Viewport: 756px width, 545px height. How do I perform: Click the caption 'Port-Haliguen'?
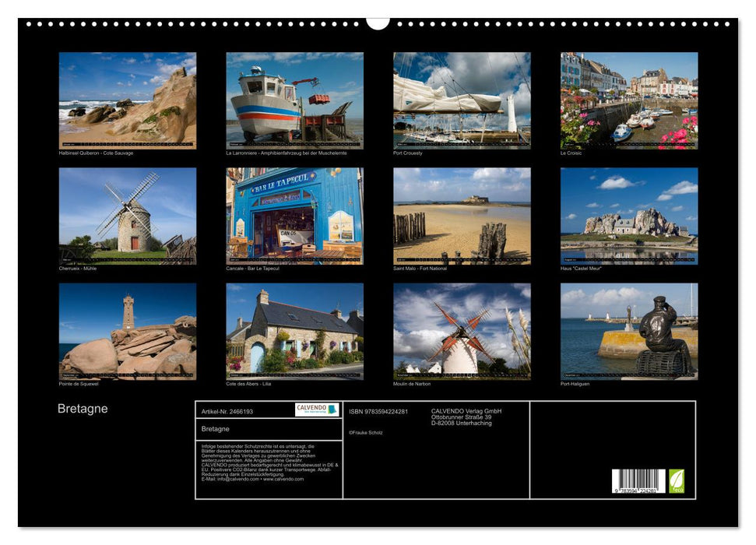[x=575, y=384]
